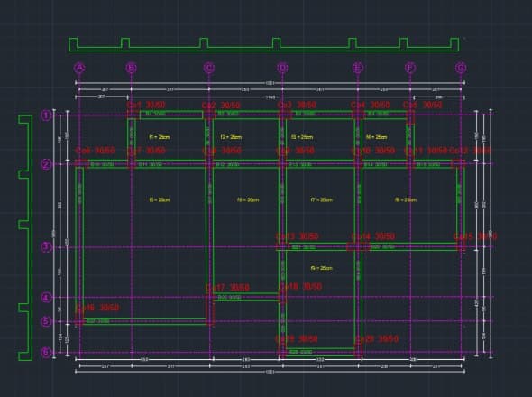The image size is (532, 397).
Task: Click column label Co11 30/50
Action: coord(426,151)
